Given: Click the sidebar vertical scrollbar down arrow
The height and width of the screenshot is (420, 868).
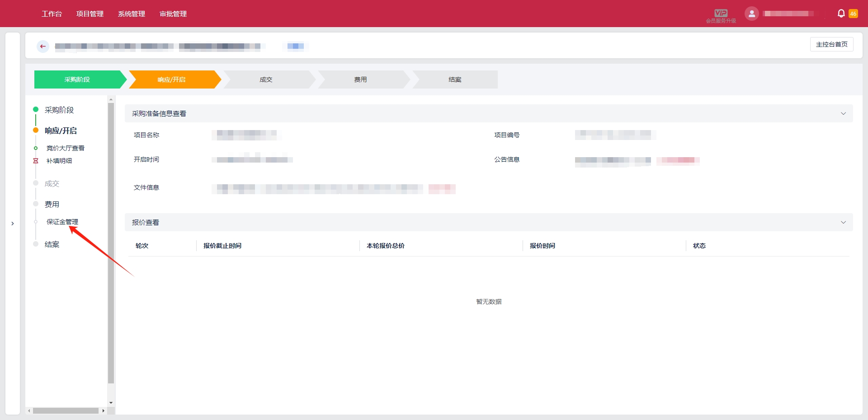Looking at the screenshot, I should 111,403.
